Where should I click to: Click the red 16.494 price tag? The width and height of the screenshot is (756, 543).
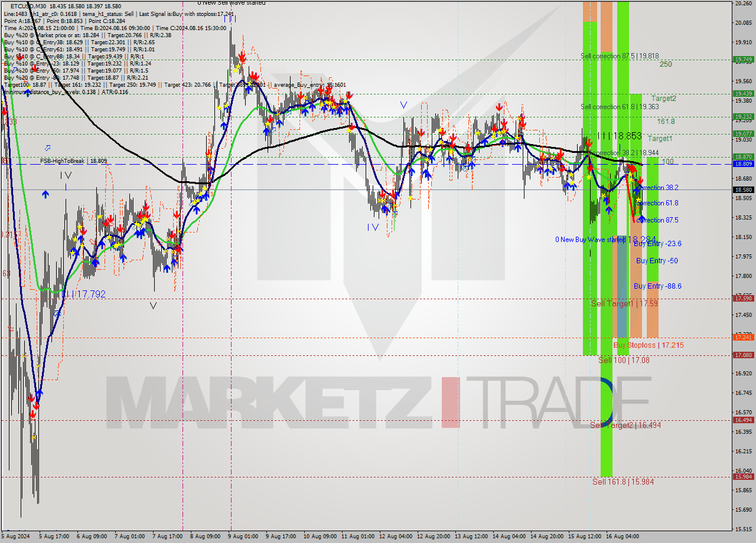click(x=743, y=420)
